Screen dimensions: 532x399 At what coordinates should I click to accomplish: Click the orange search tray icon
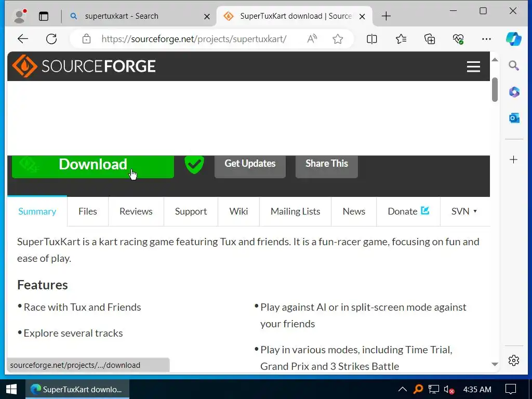click(x=418, y=389)
